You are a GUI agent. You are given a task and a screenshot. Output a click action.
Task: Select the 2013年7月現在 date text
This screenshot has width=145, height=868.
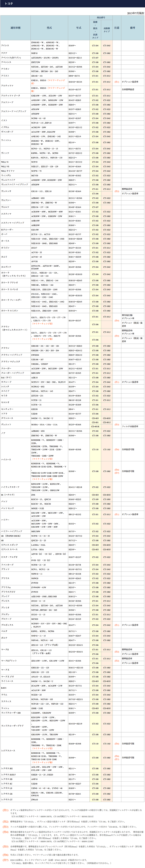tap(136, 13)
